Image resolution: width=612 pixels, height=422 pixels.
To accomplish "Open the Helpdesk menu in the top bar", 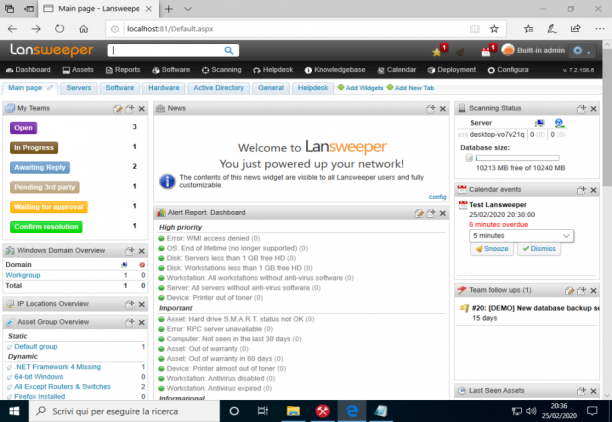I will (273, 70).
